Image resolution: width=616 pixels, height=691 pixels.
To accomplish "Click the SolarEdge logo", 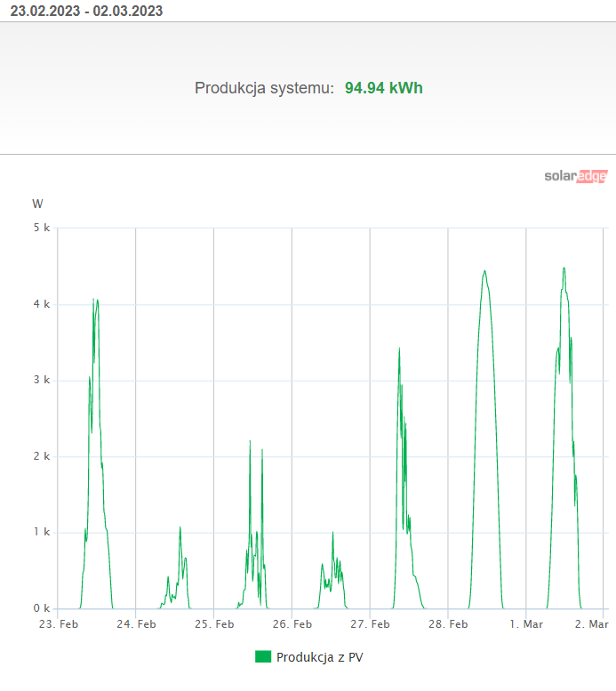I will [x=575, y=176].
